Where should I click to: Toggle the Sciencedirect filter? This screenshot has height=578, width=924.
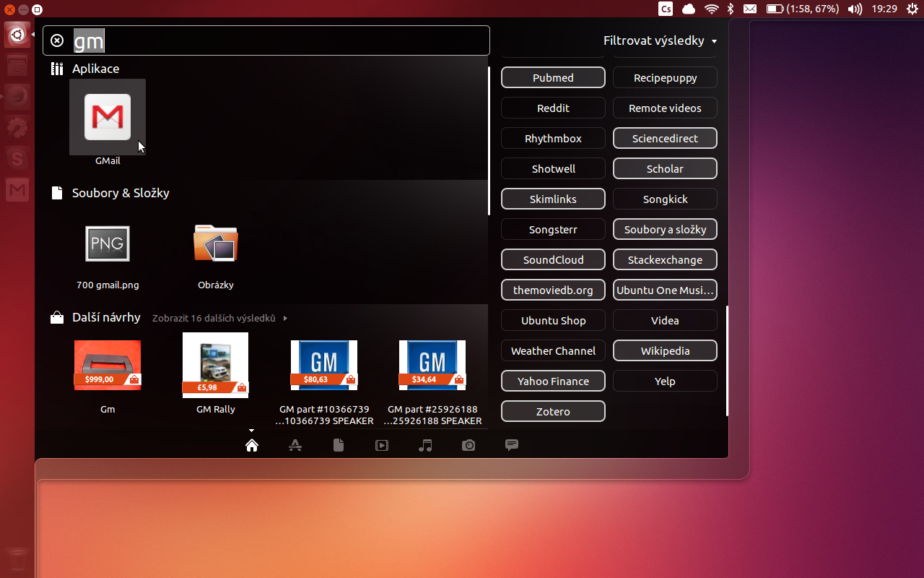[665, 138]
